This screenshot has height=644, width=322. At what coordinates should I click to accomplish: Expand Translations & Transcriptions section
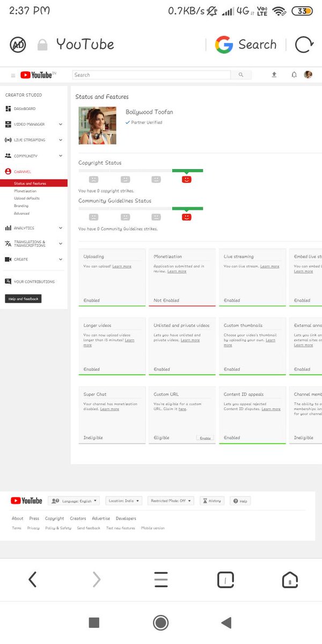click(x=34, y=244)
